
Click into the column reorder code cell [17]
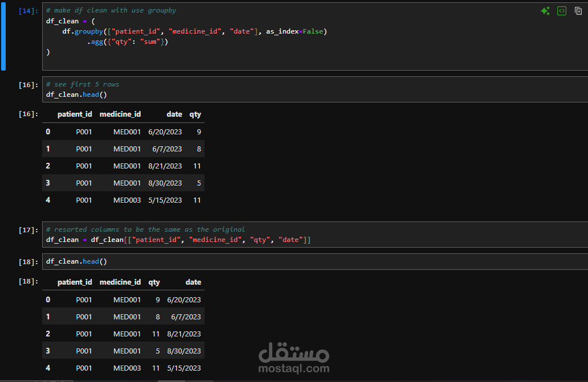[x=315, y=235]
